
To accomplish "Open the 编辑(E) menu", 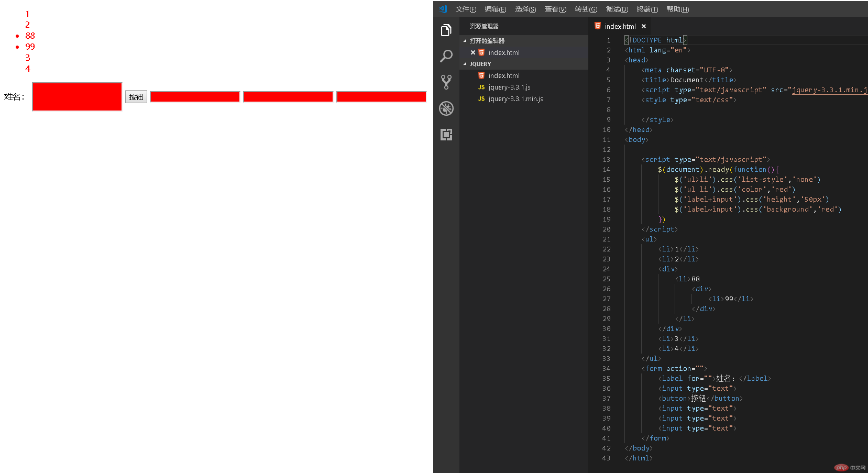I will click(495, 9).
